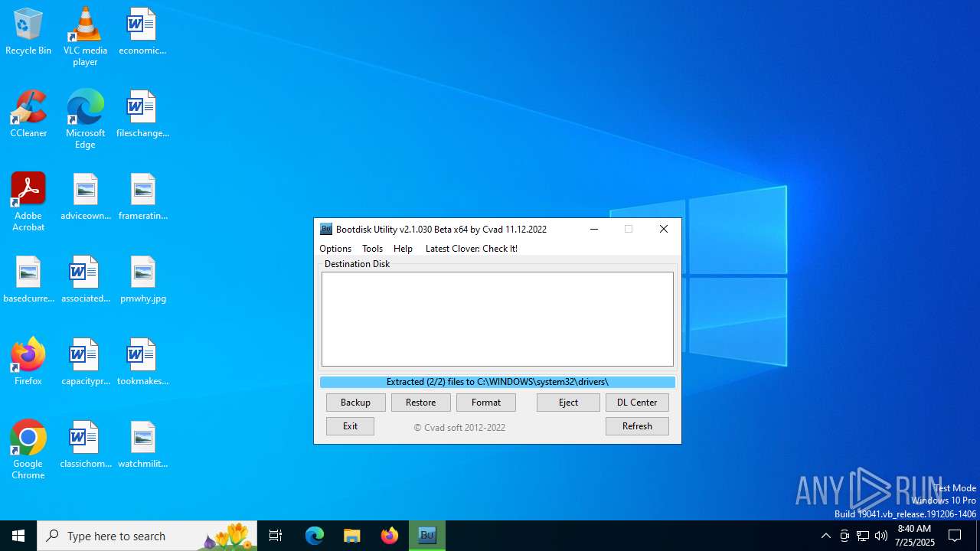Screen dimensions: 980x551
Task: Open the Options menu
Action: coord(335,249)
